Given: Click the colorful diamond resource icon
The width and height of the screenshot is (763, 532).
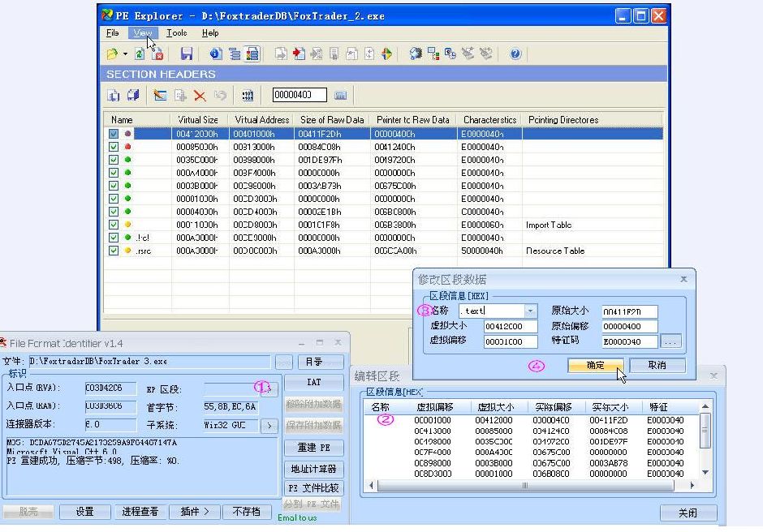Looking at the screenshot, I should tap(387, 54).
